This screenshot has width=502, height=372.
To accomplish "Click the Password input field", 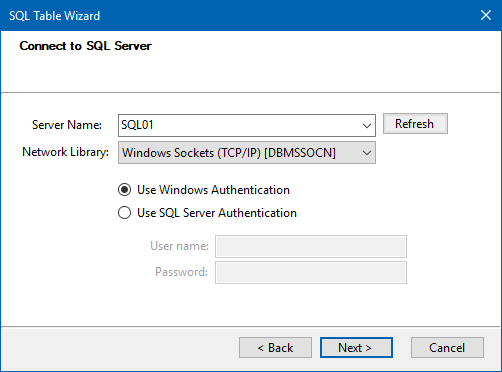I will [x=311, y=272].
